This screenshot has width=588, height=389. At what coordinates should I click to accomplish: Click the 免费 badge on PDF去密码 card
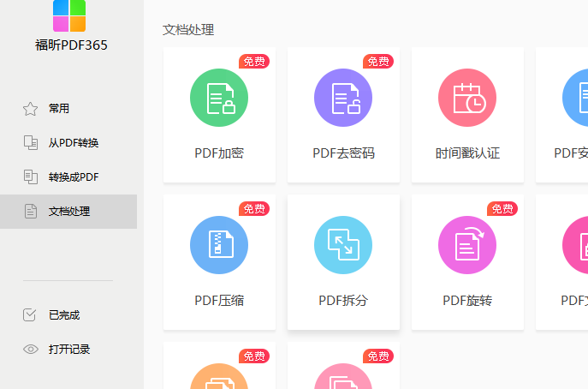[x=378, y=61]
